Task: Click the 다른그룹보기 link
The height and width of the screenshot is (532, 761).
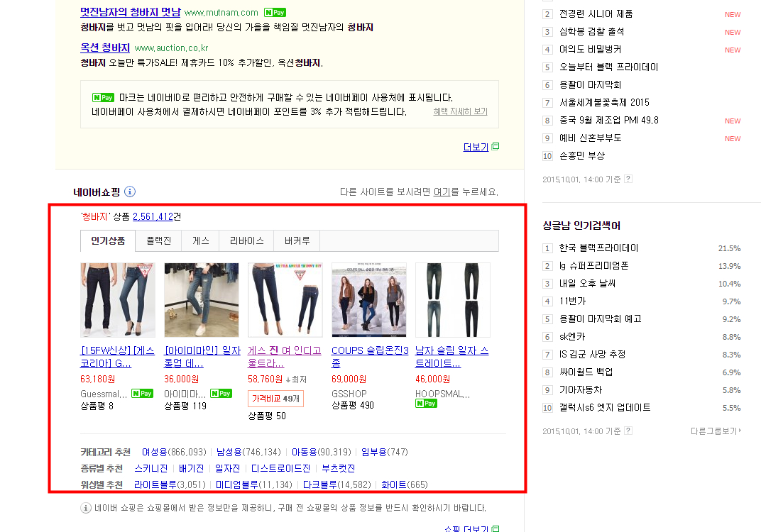Action: tap(716, 431)
